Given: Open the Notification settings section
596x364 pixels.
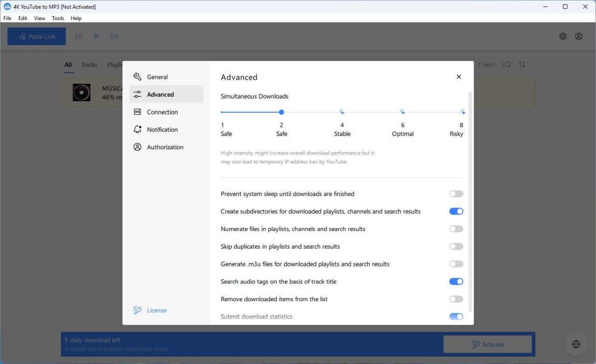Looking at the screenshot, I should (166, 130).
